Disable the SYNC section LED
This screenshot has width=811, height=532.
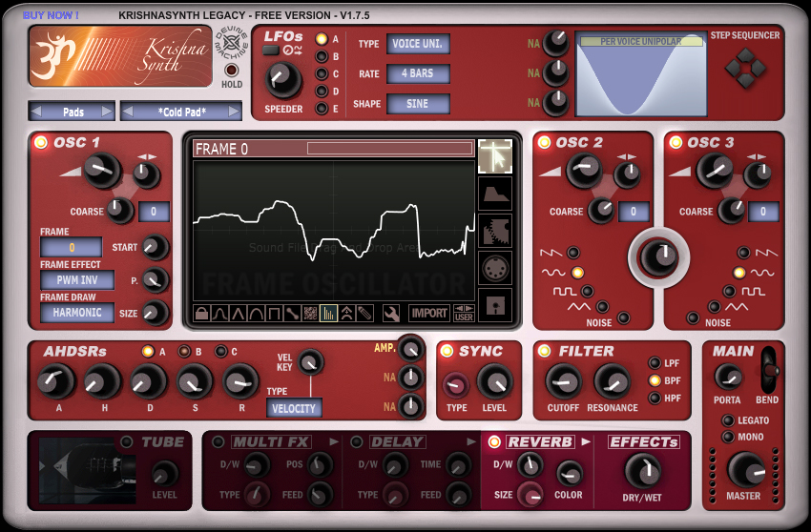[447, 351]
